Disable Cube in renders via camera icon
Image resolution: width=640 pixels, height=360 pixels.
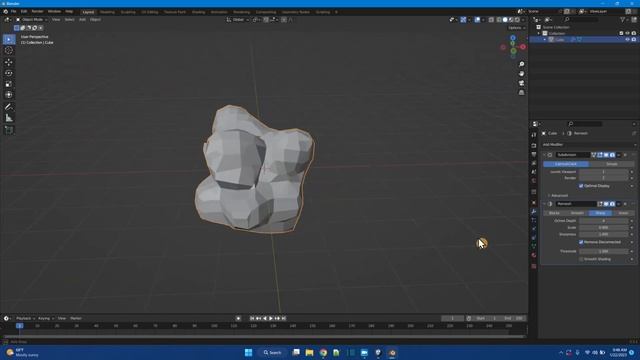tap(633, 40)
